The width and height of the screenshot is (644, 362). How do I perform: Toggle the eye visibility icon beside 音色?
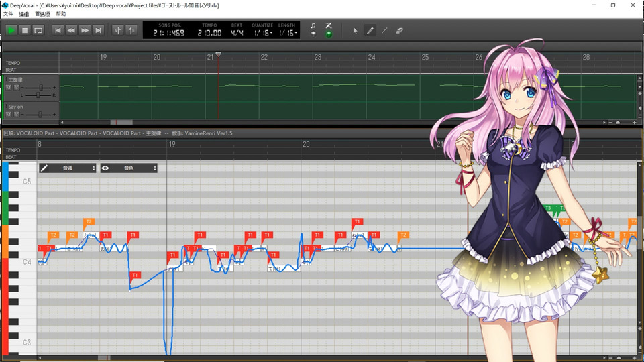click(x=105, y=168)
